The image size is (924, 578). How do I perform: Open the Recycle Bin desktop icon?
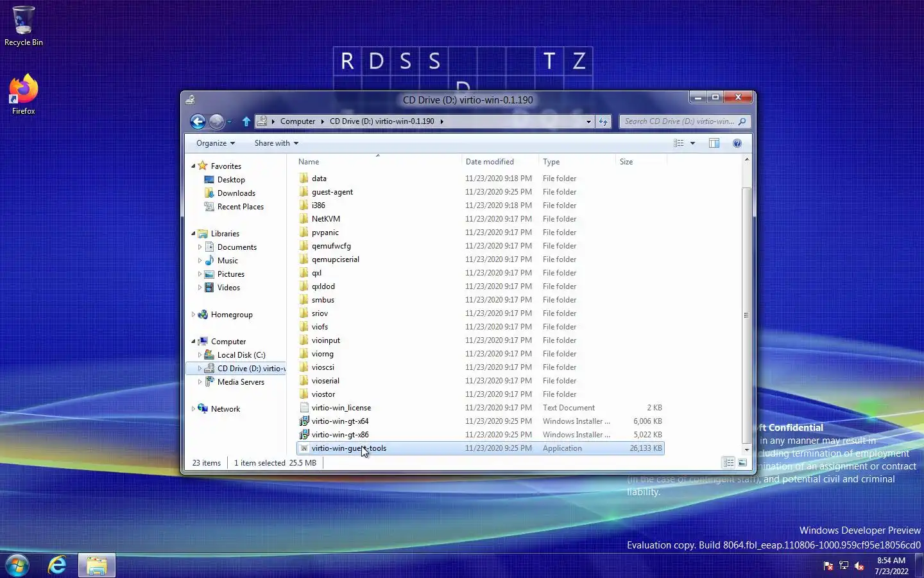pyautogui.click(x=23, y=26)
